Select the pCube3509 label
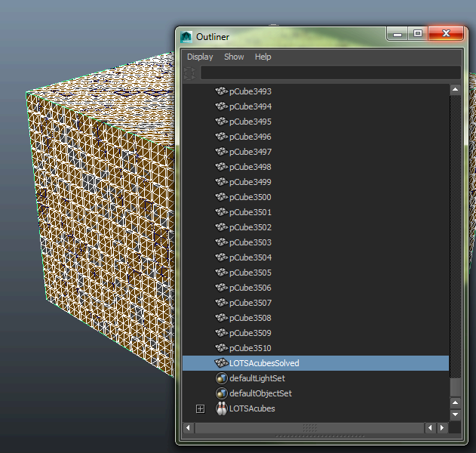This screenshot has width=476, height=453. (x=250, y=333)
